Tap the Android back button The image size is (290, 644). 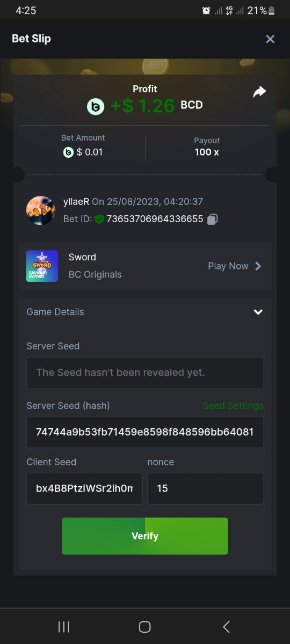coord(226,626)
